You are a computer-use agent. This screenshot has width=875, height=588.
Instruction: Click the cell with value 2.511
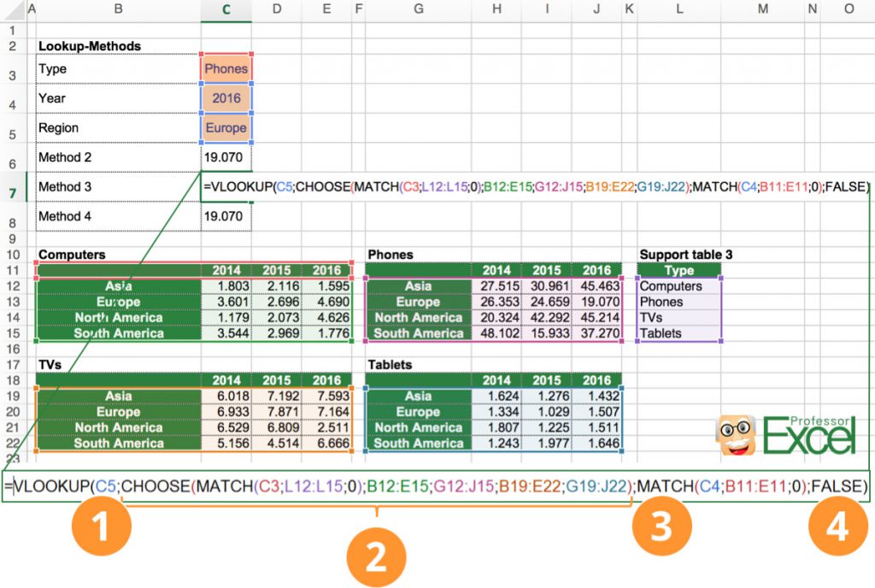tap(326, 427)
